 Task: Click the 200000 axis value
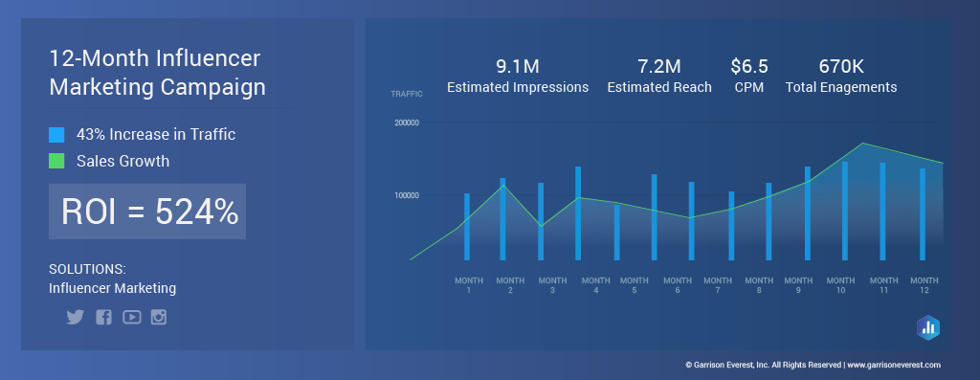tap(407, 123)
